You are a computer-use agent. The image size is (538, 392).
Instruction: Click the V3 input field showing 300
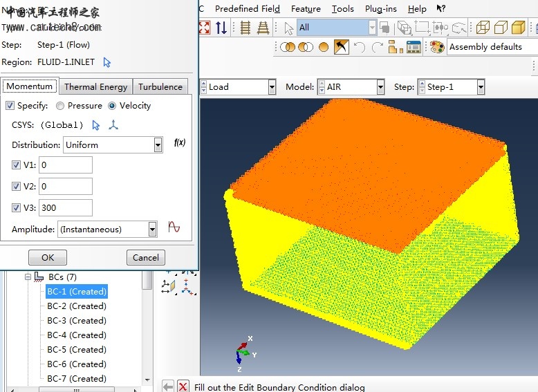pyautogui.click(x=65, y=208)
